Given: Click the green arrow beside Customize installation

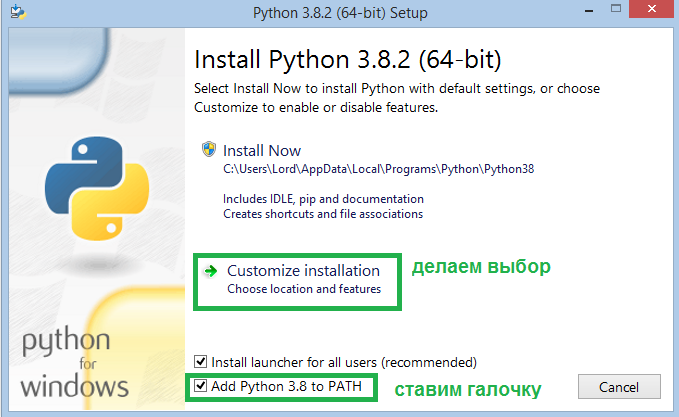Looking at the screenshot, I should 211,272.
